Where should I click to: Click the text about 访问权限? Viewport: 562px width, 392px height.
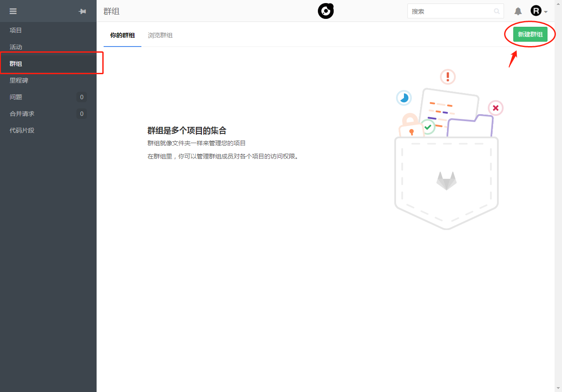pos(224,156)
